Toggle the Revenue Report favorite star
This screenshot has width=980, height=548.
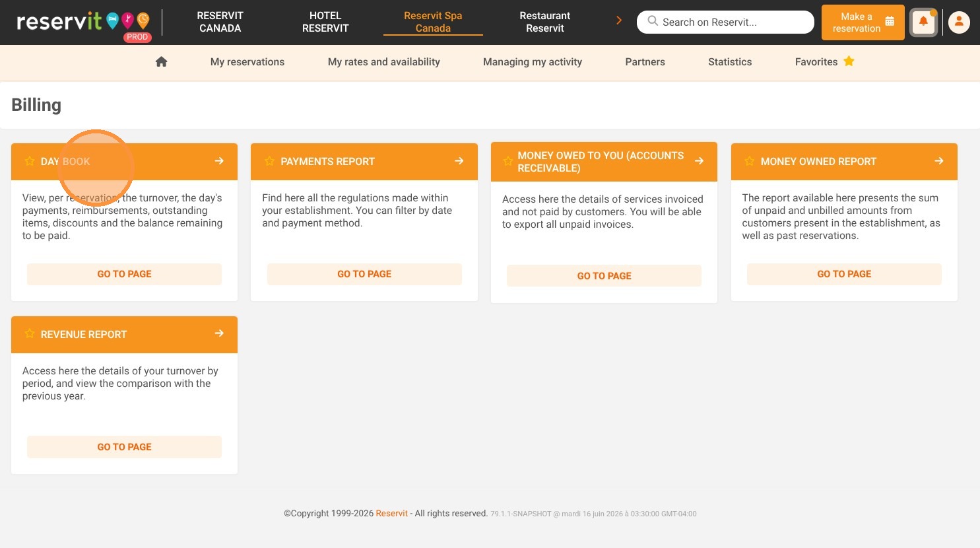30,333
